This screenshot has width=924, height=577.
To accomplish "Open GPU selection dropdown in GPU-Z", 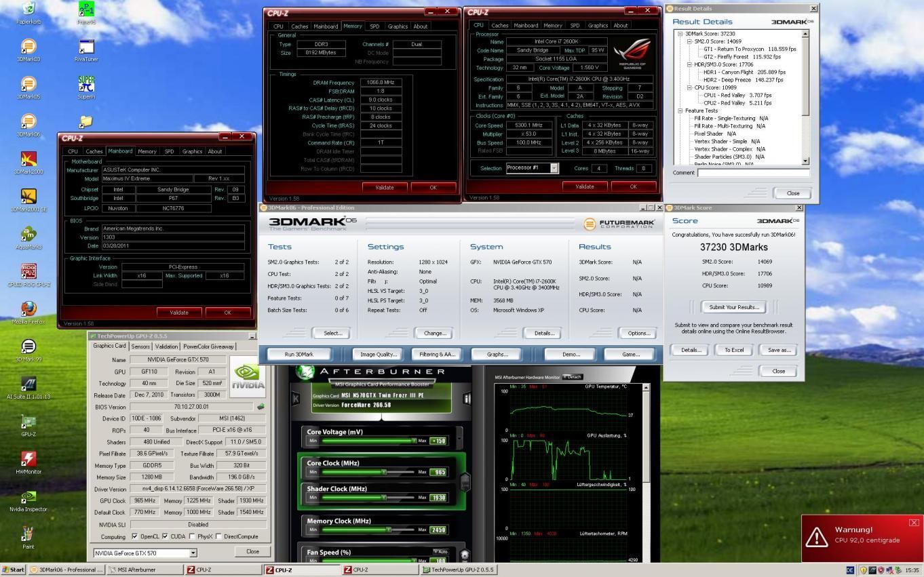I will [x=193, y=553].
